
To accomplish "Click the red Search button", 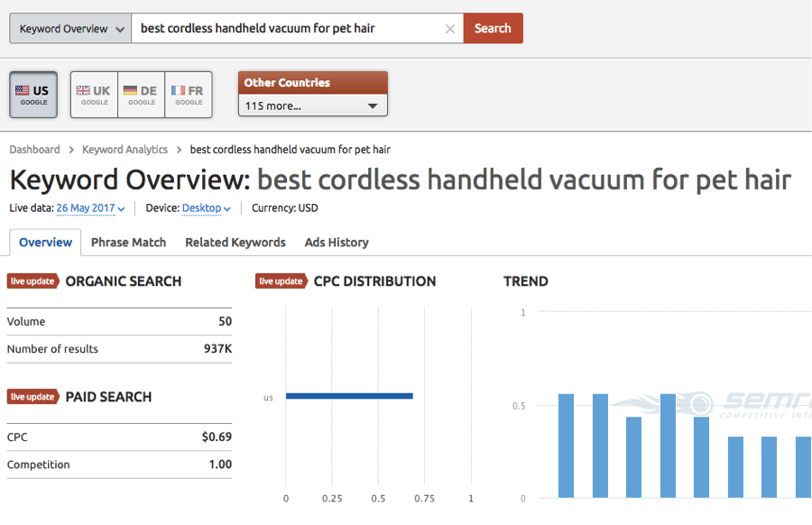I will point(493,28).
